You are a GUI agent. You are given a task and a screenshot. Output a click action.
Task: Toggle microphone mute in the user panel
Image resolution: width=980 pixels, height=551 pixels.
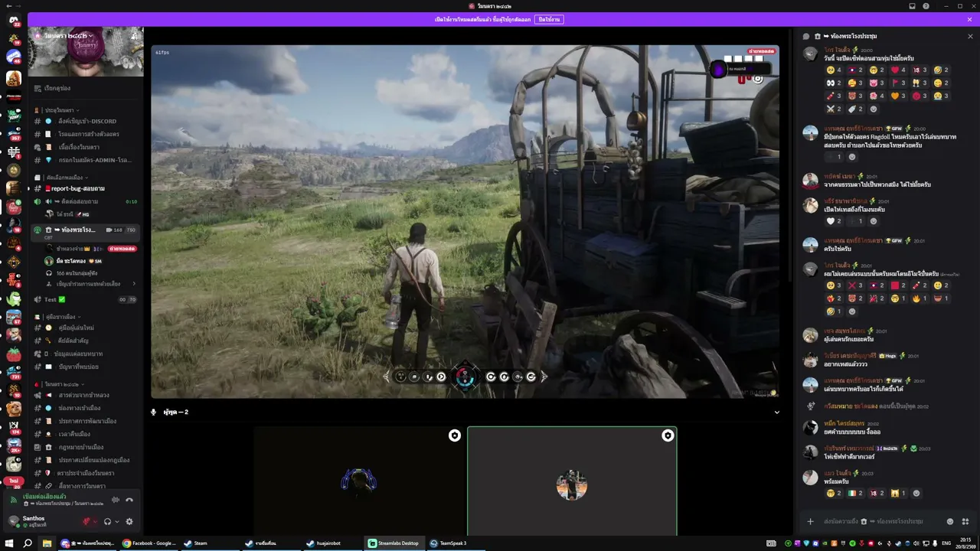tap(86, 522)
